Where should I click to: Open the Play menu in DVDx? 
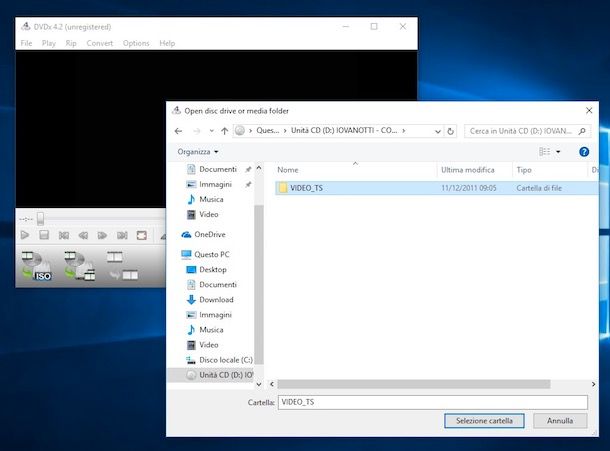click(49, 43)
